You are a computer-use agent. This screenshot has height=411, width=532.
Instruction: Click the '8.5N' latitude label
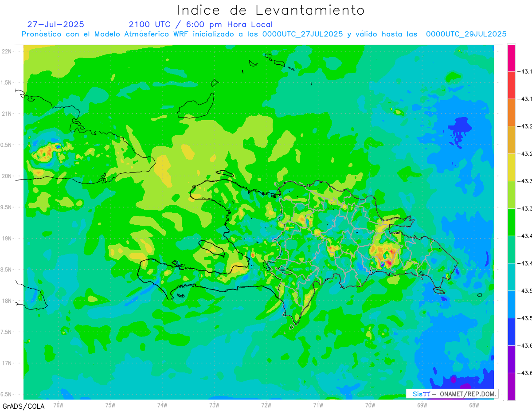[6, 270]
